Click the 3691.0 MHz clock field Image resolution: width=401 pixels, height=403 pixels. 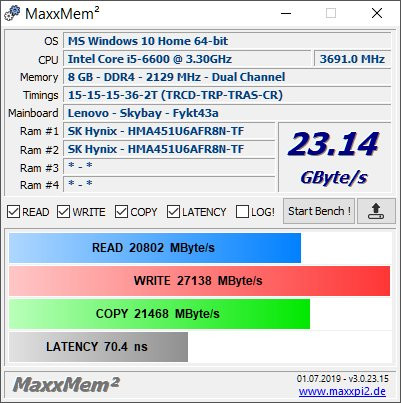pyautogui.click(x=352, y=59)
